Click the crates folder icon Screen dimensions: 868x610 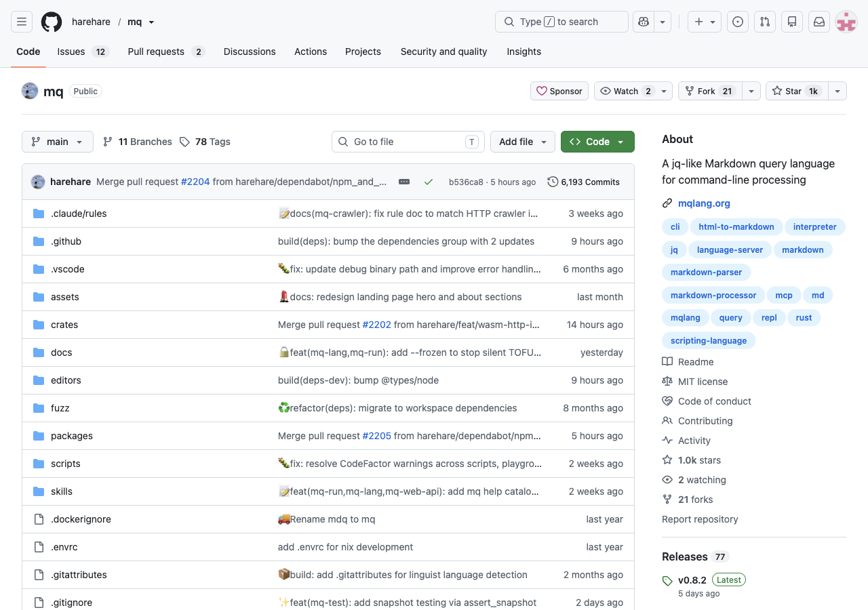39,325
